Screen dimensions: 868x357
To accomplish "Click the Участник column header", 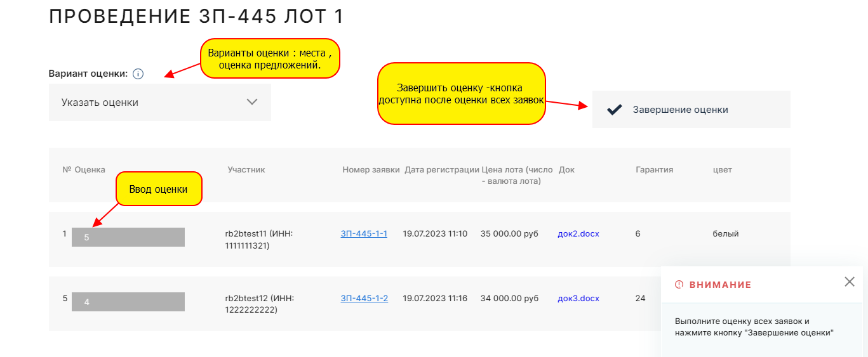I will 246,170.
